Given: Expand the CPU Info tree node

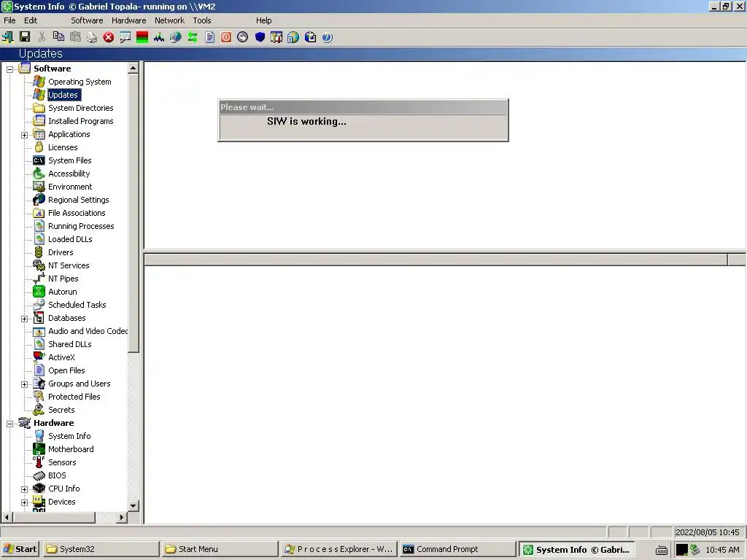Looking at the screenshot, I should pyautogui.click(x=24, y=489).
